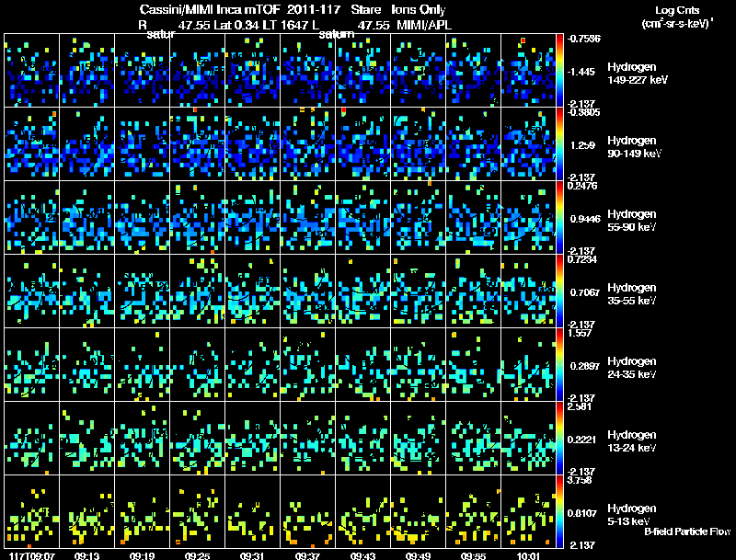Click the Hydrogen 90-149 keV color bar

[x=559, y=144]
